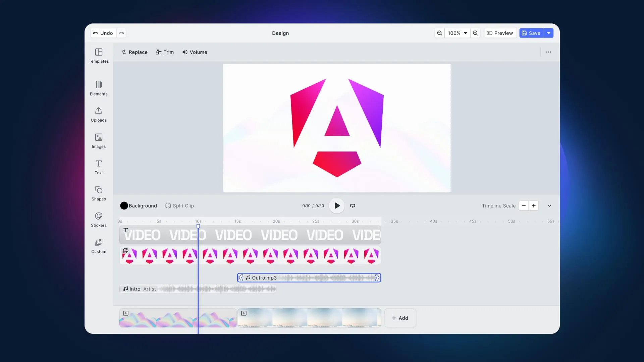
Task: Select the holographic waves video clip
Action: [x=178, y=318]
